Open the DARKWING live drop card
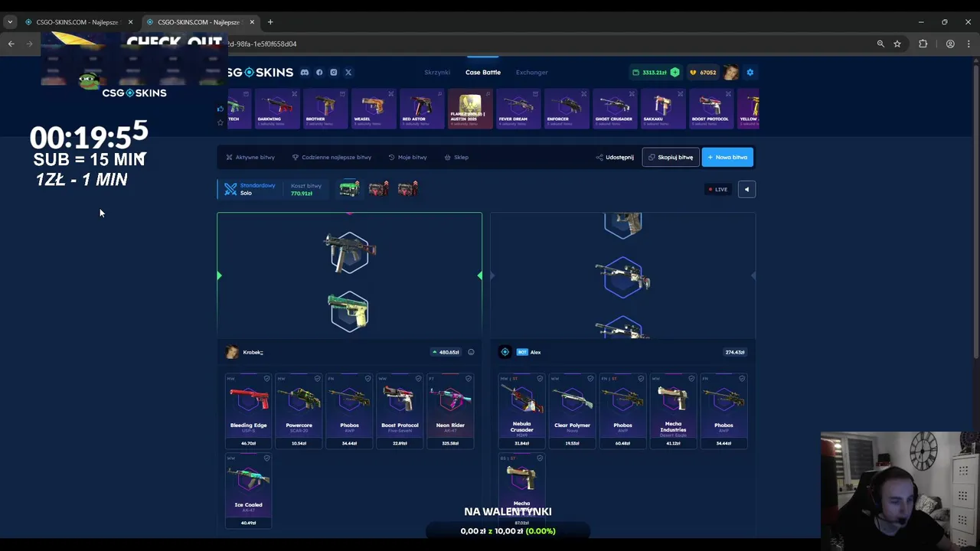 pyautogui.click(x=276, y=108)
